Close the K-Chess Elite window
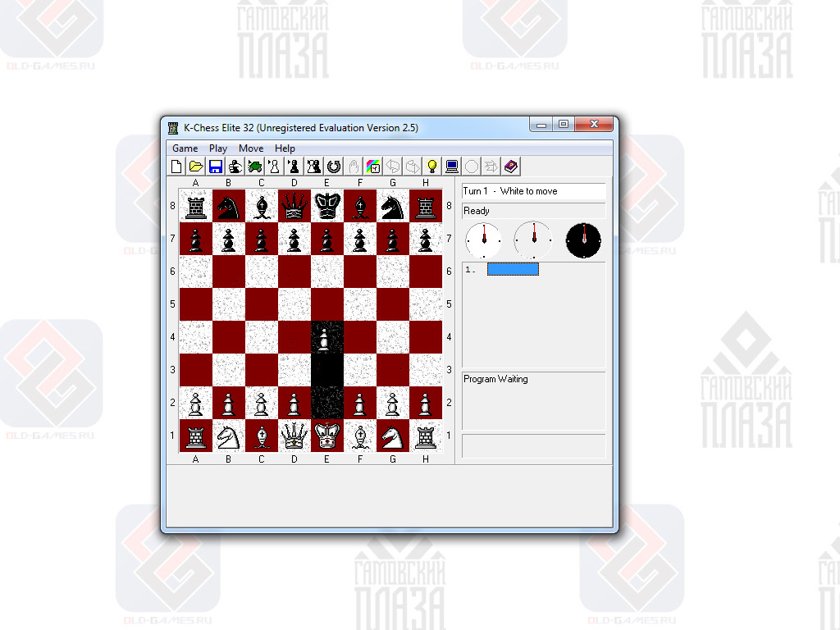 coord(594,125)
